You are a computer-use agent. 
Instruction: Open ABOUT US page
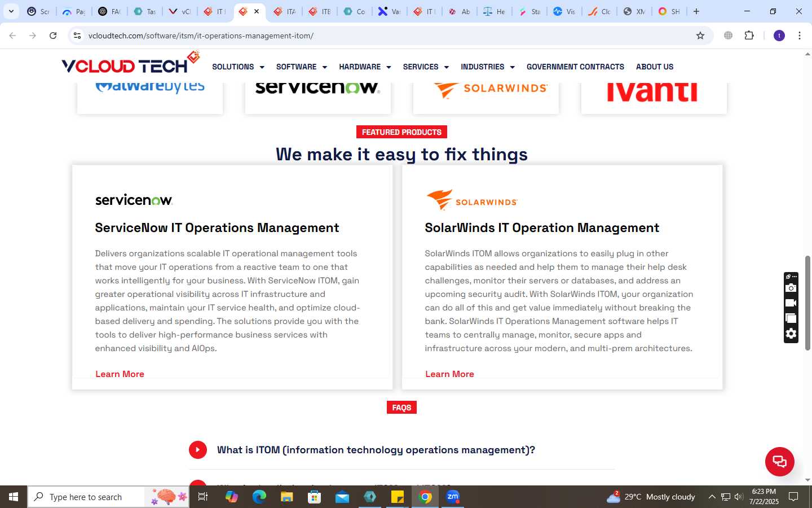(x=655, y=67)
